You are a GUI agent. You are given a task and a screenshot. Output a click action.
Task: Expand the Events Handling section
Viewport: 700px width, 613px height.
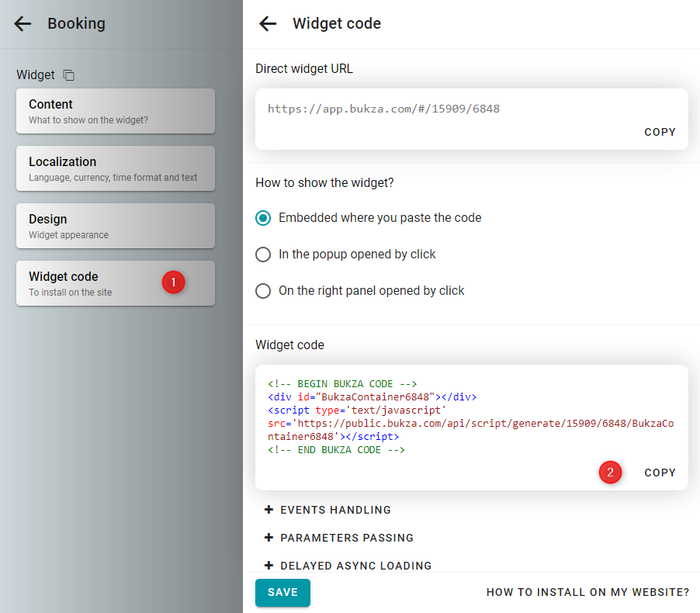point(335,510)
